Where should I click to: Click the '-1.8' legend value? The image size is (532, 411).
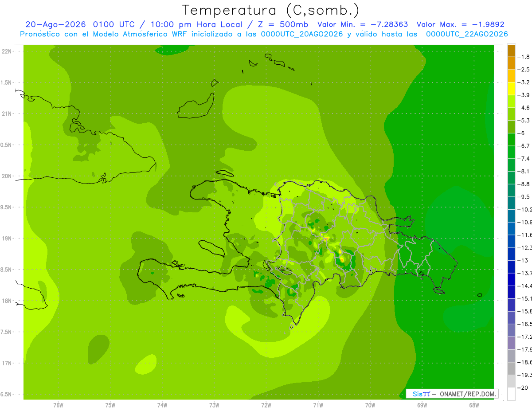523,57
